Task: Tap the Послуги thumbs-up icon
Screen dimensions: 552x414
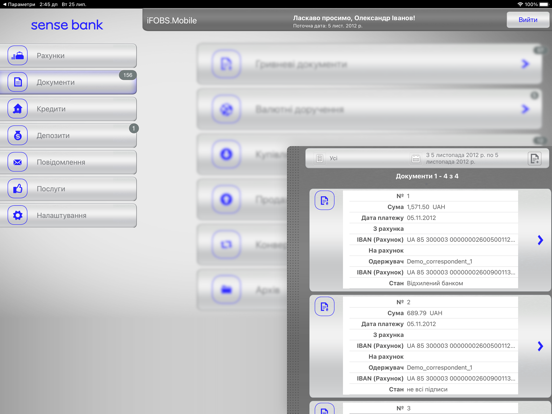Action: [18, 189]
